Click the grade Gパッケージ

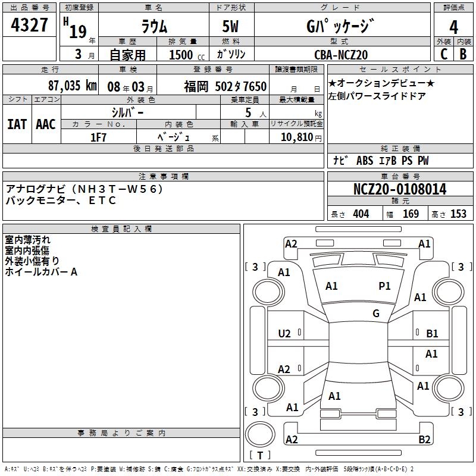(x=340, y=26)
